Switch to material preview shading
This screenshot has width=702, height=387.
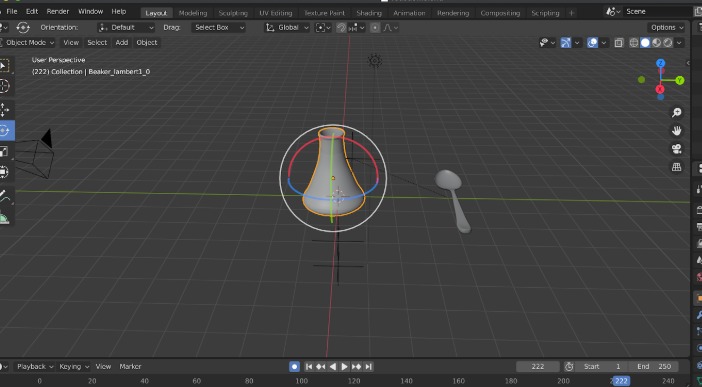tap(656, 43)
